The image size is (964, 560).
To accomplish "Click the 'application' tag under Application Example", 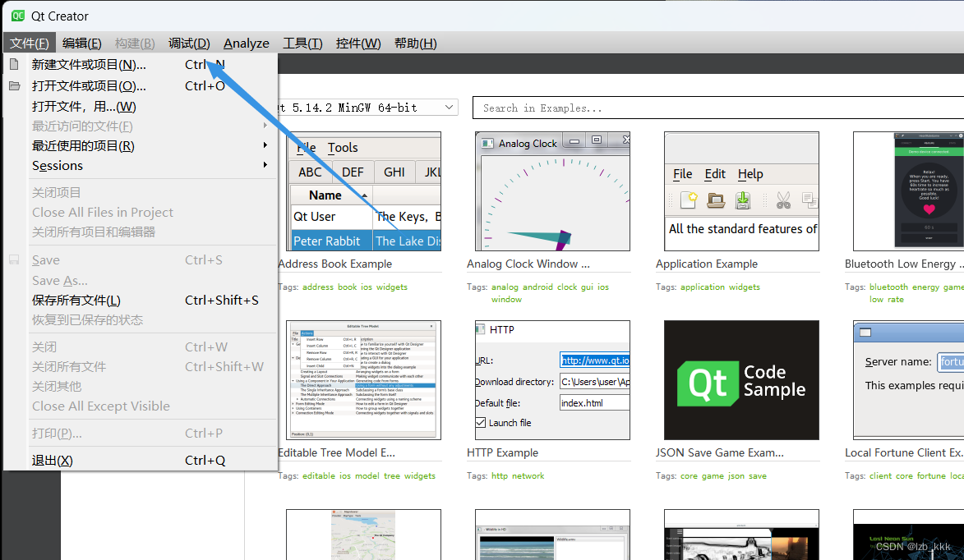I will [703, 287].
